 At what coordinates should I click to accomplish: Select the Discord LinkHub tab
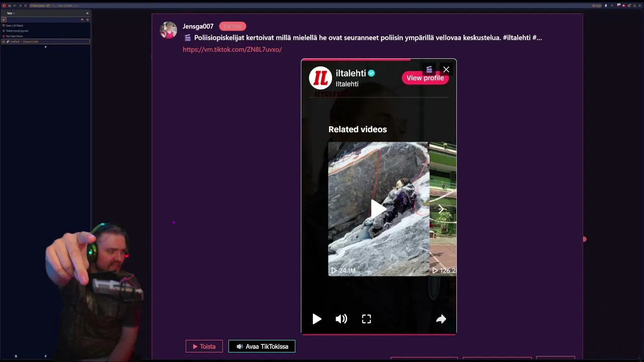click(x=45, y=41)
